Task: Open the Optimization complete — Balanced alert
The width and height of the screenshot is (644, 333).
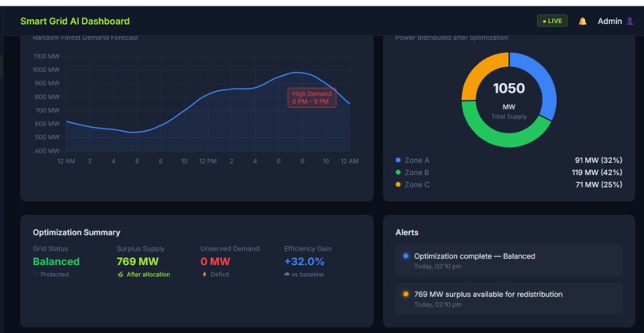Action: coord(509,260)
